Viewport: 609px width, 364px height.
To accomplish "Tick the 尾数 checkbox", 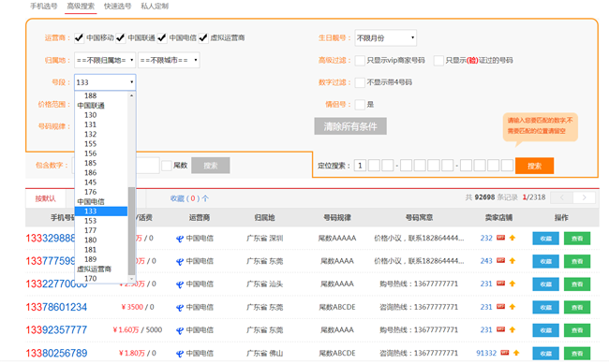I will pos(167,166).
